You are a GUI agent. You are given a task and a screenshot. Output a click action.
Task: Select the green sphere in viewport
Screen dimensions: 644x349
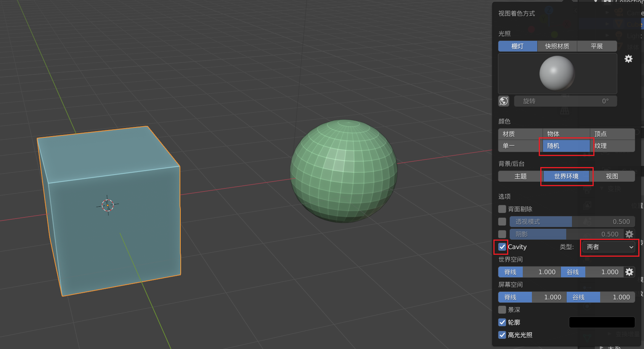[344, 171]
